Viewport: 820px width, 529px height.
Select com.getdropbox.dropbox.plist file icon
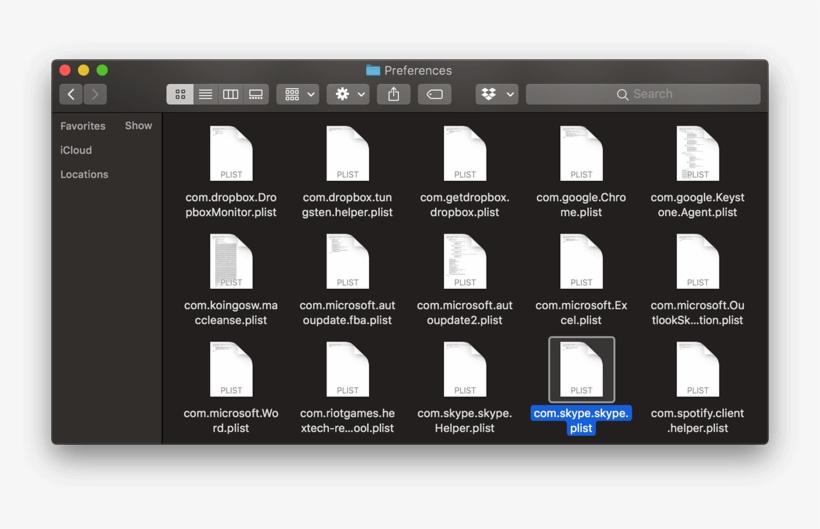point(465,153)
